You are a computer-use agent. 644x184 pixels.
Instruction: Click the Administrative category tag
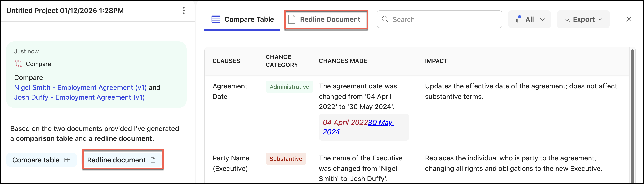(289, 87)
